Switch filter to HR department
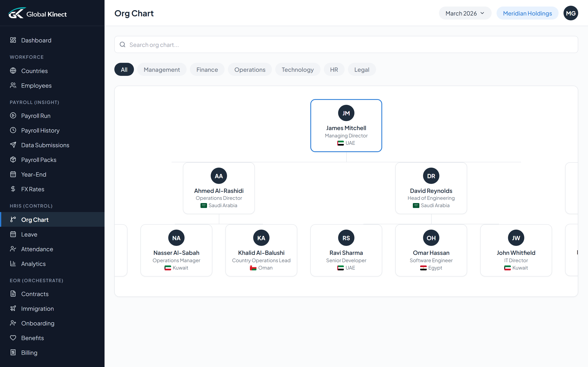The image size is (588, 367). click(334, 69)
